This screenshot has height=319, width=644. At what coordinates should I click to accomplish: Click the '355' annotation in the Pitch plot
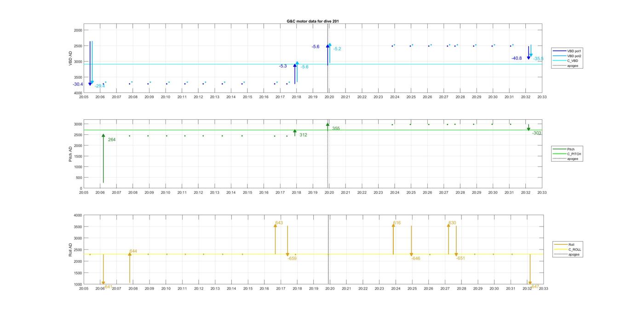point(336,128)
